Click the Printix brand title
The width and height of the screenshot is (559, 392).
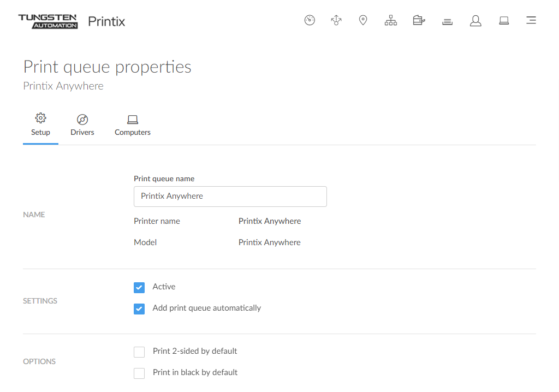click(106, 22)
